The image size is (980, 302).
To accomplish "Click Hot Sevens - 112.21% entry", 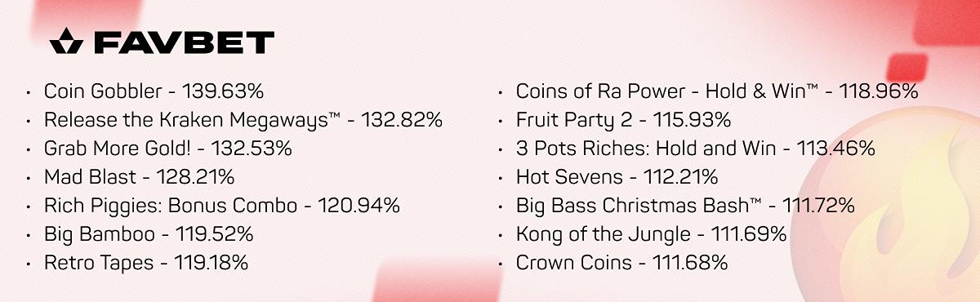I will (617, 177).
